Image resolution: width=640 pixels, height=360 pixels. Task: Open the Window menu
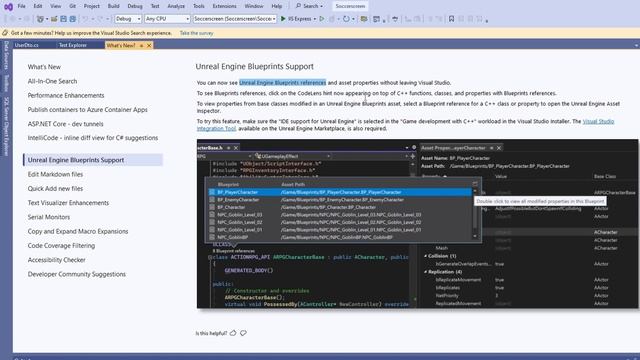click(253, 6)
